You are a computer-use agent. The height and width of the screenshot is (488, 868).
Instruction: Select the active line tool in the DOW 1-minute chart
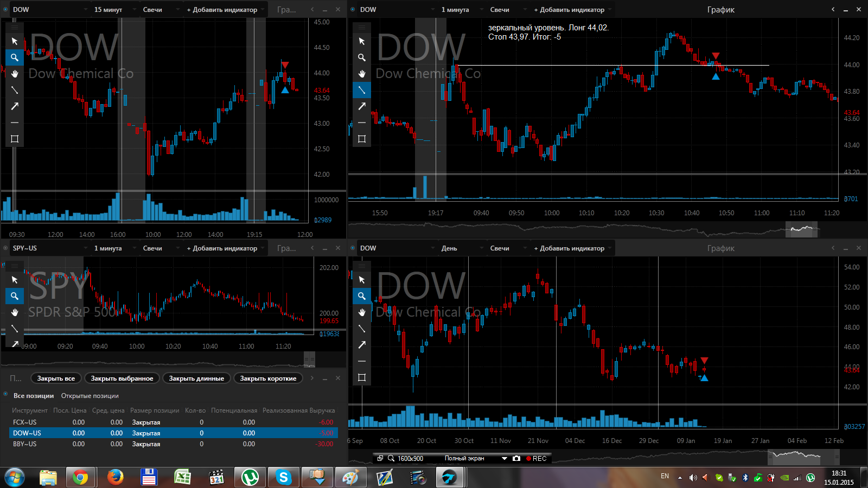(362, 90)
